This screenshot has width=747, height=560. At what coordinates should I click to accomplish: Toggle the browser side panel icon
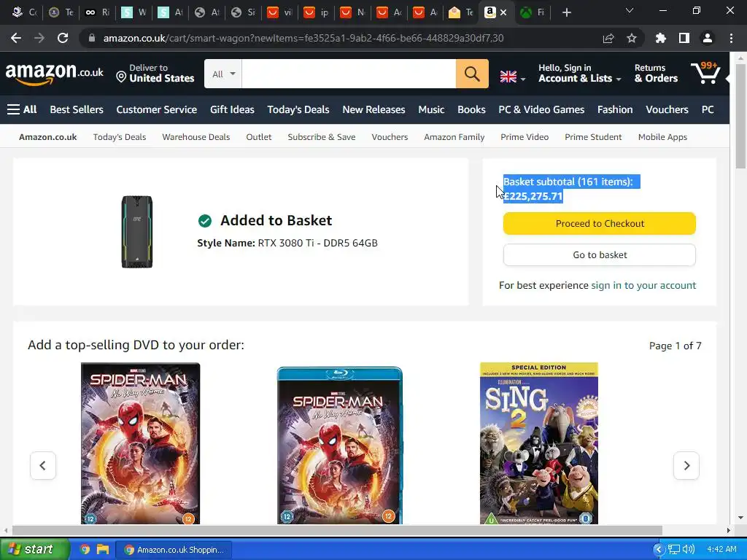[684, 38]
